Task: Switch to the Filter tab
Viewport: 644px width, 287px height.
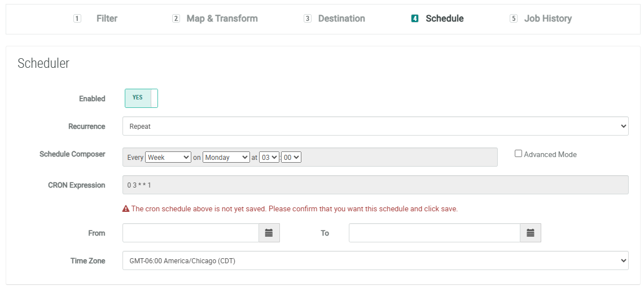Action: pos(107,19)
